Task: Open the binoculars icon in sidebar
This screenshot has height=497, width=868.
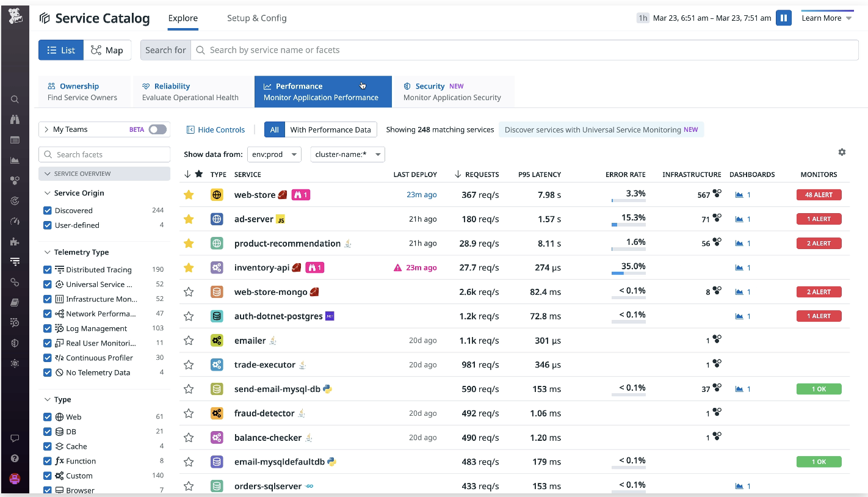Action: pyautogui.click(x=15, y=120)
